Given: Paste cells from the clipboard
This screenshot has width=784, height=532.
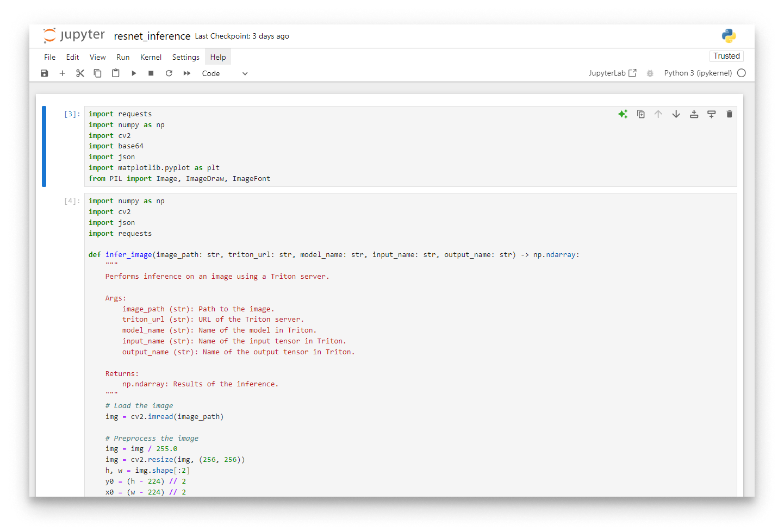Looking at the screenshot, I should click(x=115, y=73).
